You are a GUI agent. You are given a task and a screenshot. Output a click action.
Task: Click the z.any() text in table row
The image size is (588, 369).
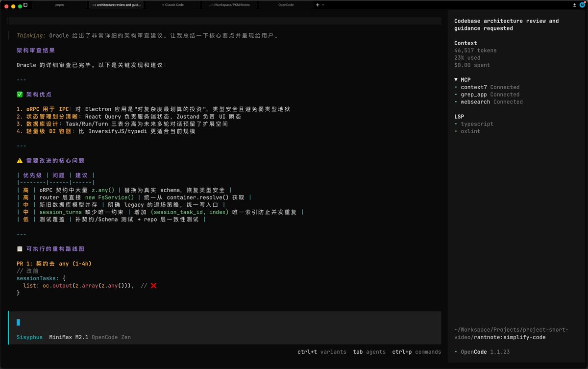point(103,190)
